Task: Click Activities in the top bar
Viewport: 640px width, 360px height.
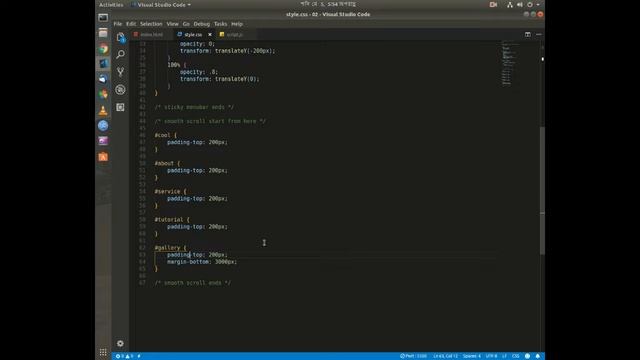Action: click(x=111, y=5)
